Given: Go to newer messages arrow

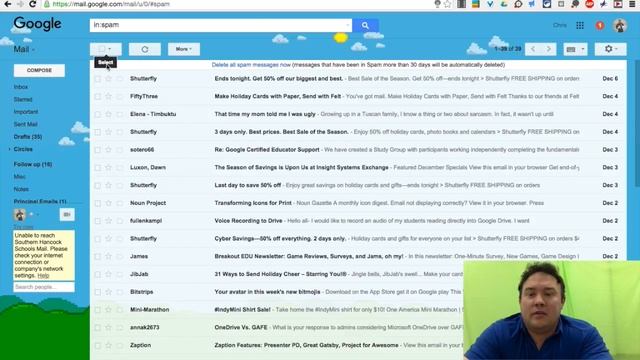Looking at the screenshot, I should 533,49.
